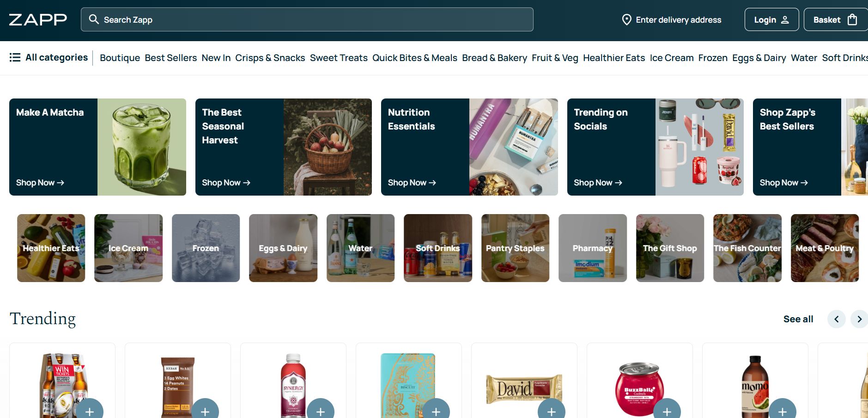Image resolution: width=868 pixels, height=418 pixels.
Task: Click into the Search Zapp field
Action: click(307, 19)
